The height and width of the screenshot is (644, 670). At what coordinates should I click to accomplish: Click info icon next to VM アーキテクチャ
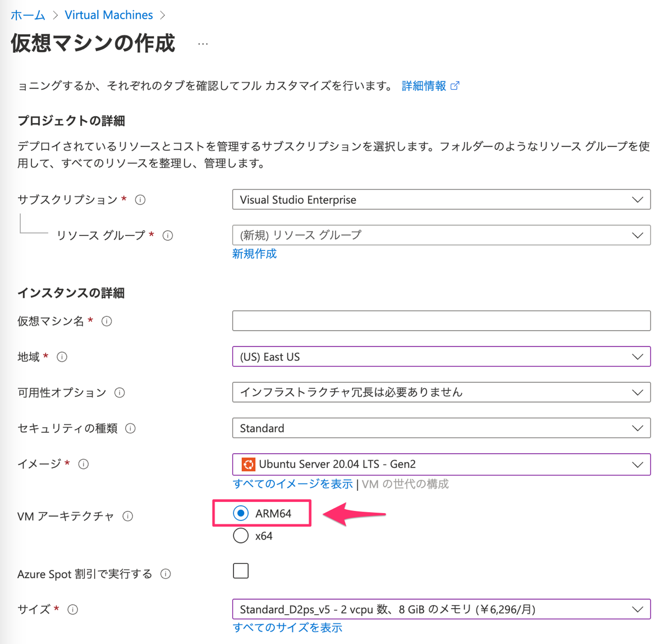pos(128,517)
